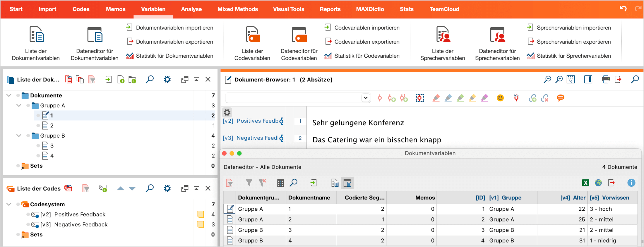Collapse the Codesystem tree

9,204
